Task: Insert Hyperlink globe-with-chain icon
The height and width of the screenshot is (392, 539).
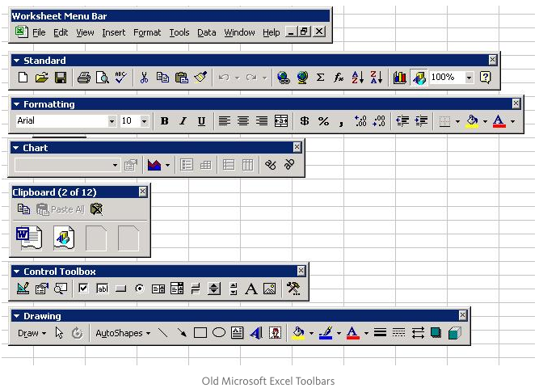Action: point(284,78)
